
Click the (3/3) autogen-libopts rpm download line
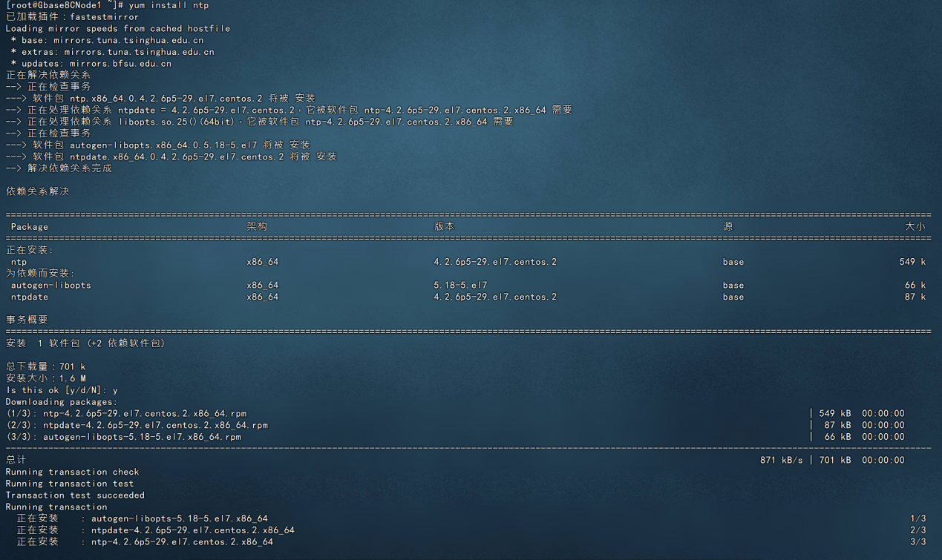pyautogui.click(x=123, y=437)
